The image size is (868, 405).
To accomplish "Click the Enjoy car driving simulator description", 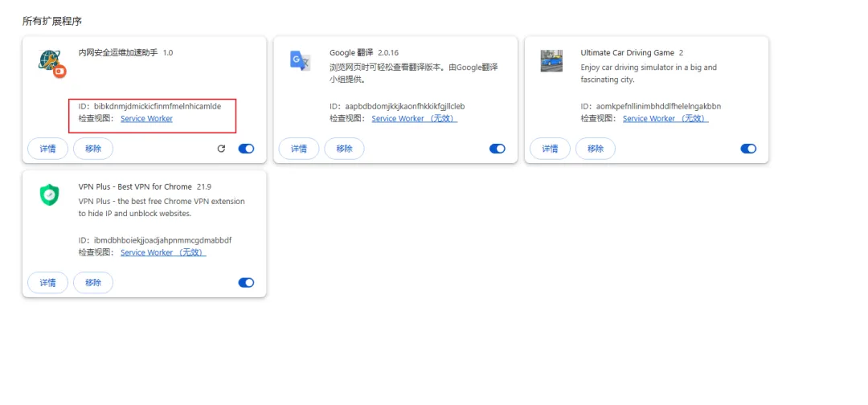I will [649, 73].
